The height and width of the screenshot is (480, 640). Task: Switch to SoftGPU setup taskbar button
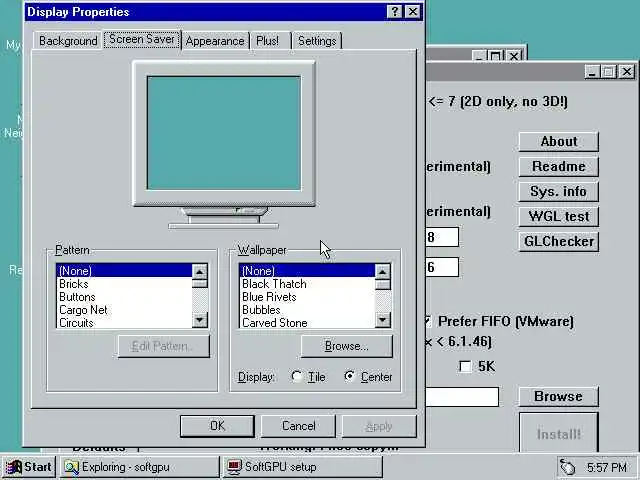pos(302,467)
